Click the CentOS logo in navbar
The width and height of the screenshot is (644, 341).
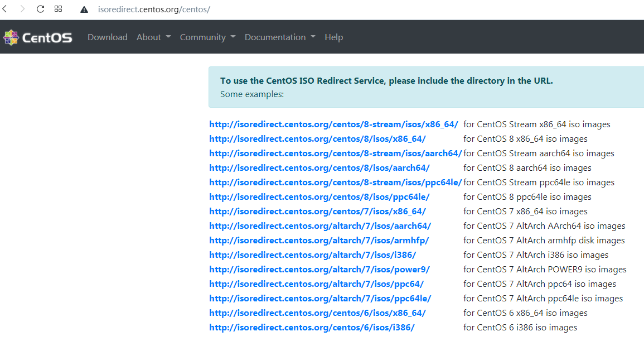tap(38, 37)
